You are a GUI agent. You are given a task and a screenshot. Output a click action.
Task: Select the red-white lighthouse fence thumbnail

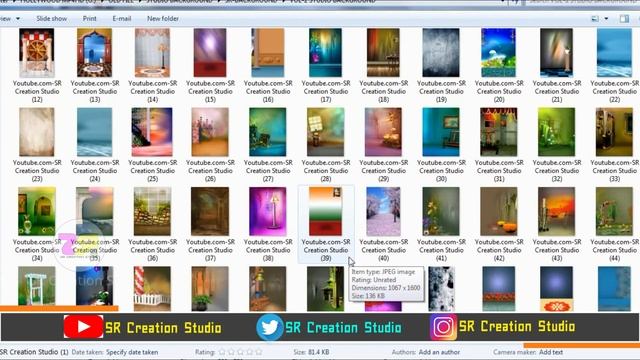coord(152,289)
